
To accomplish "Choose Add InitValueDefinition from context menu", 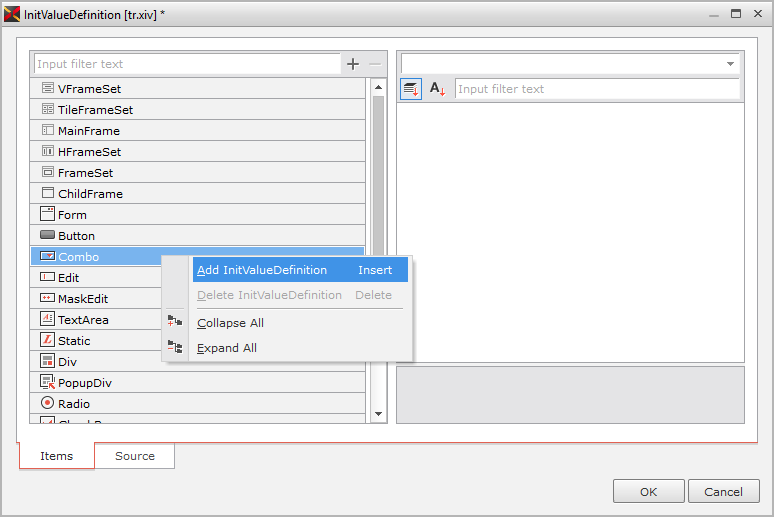I will (x=262, y=270).
